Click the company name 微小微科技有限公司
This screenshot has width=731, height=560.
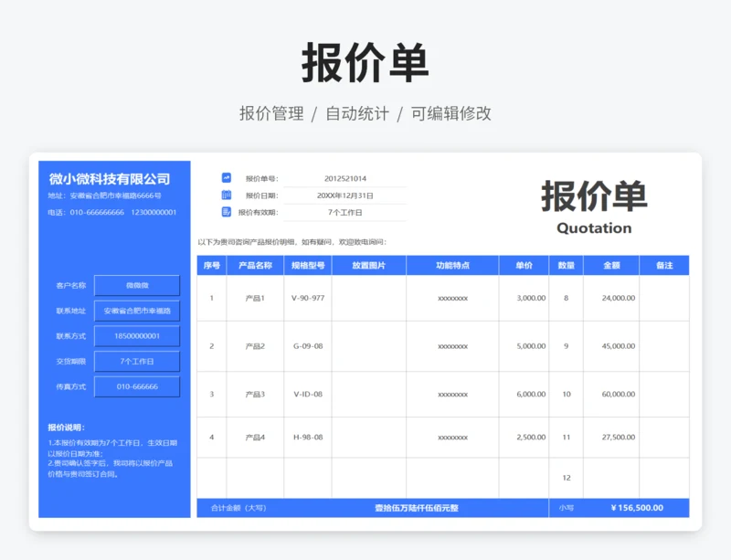coord(110,178)
